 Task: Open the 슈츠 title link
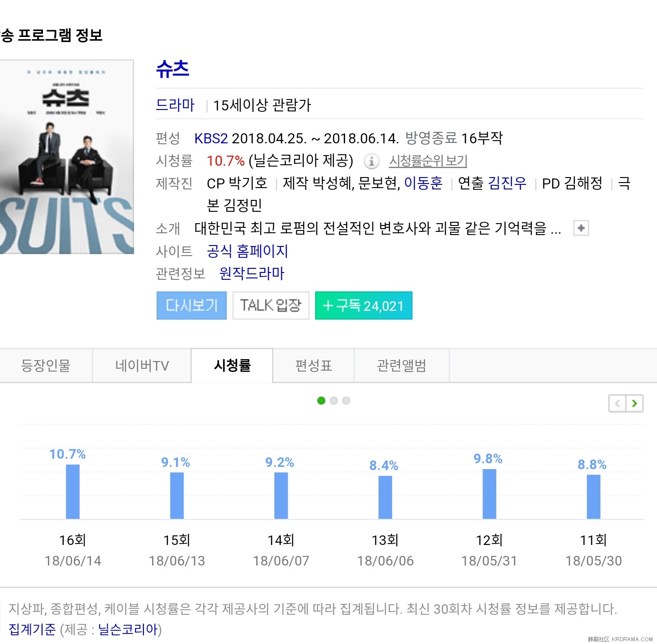[x=173, y=69]
